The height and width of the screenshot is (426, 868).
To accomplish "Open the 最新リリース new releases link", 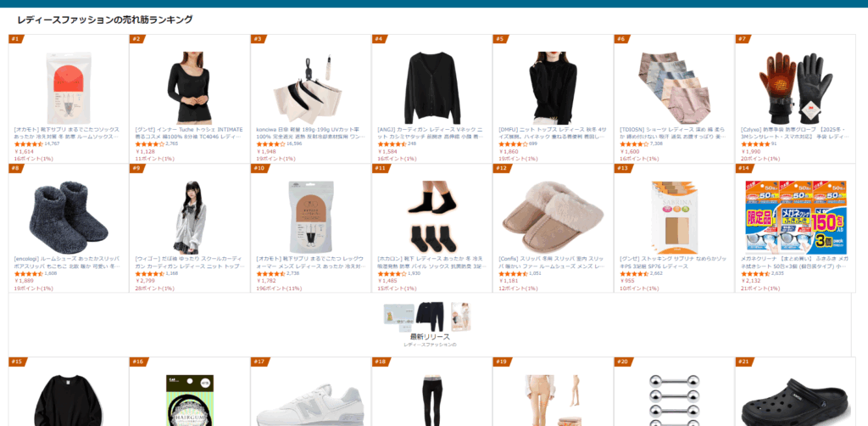I will tap(430, 337).
